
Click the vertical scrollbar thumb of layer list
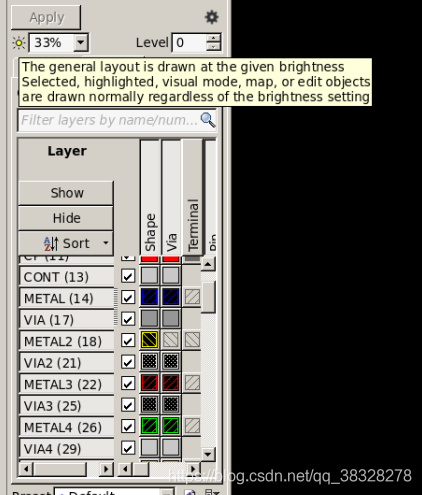click(x=208, y=297)
